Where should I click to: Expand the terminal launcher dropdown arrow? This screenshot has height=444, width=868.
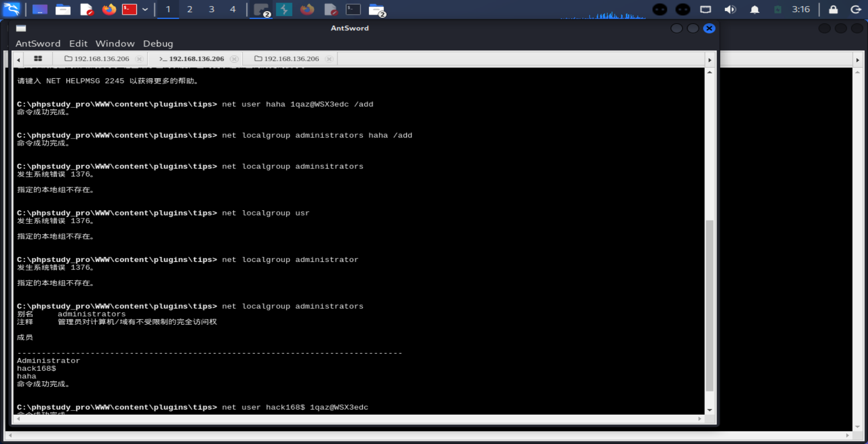tap(145, 9)
